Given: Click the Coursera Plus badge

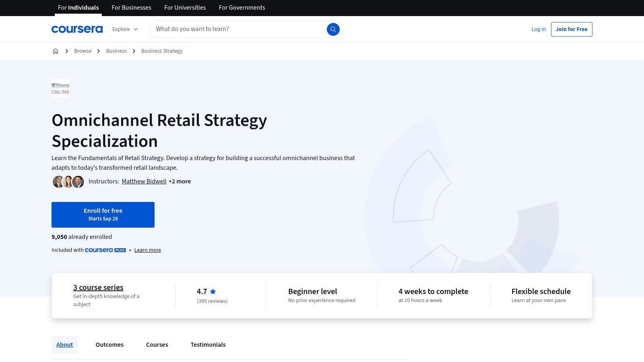Looking at the screenshot, I should pyautogui.click(x=105, y=250).
